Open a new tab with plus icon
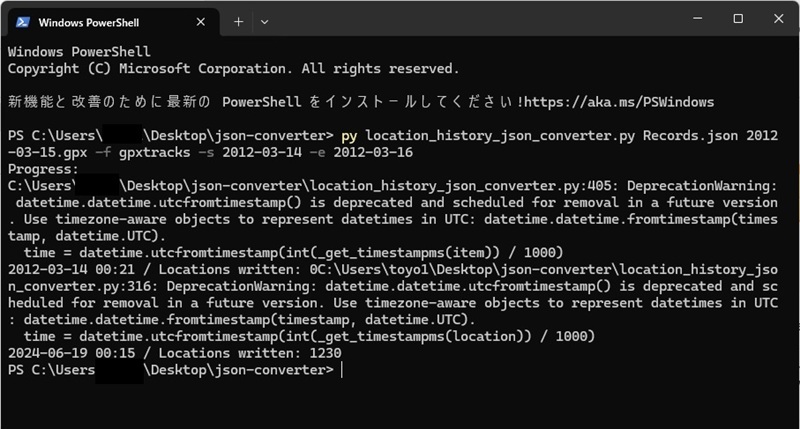This screenshot has width=800, height=429. (238, 21)
